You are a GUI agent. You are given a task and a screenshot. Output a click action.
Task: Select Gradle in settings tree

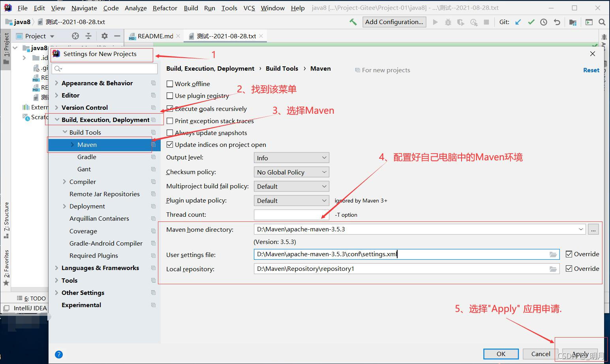(x=87, y=157)
